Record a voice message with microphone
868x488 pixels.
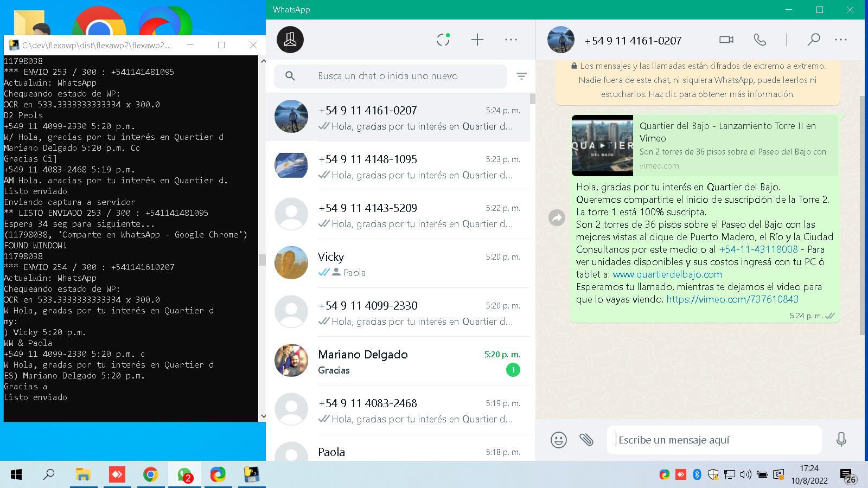coord(841,440)
